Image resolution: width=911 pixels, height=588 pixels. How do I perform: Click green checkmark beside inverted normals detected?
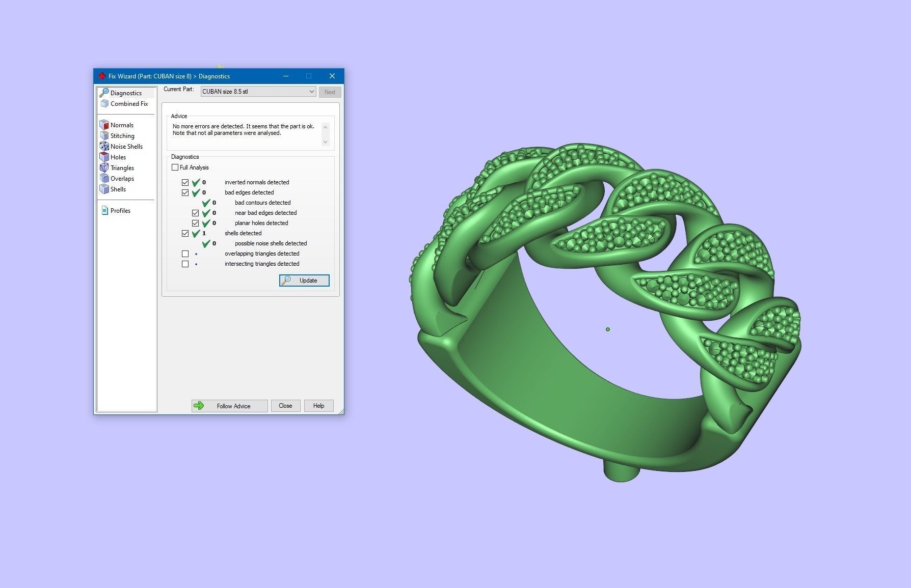(196, 182)
